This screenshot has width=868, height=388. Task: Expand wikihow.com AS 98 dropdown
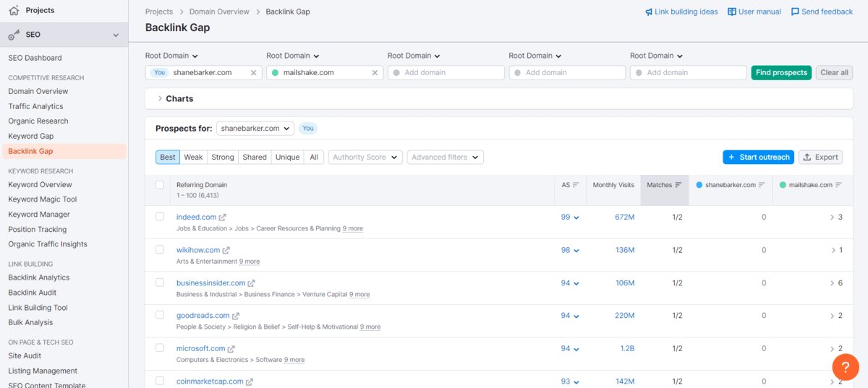[570, 251]
